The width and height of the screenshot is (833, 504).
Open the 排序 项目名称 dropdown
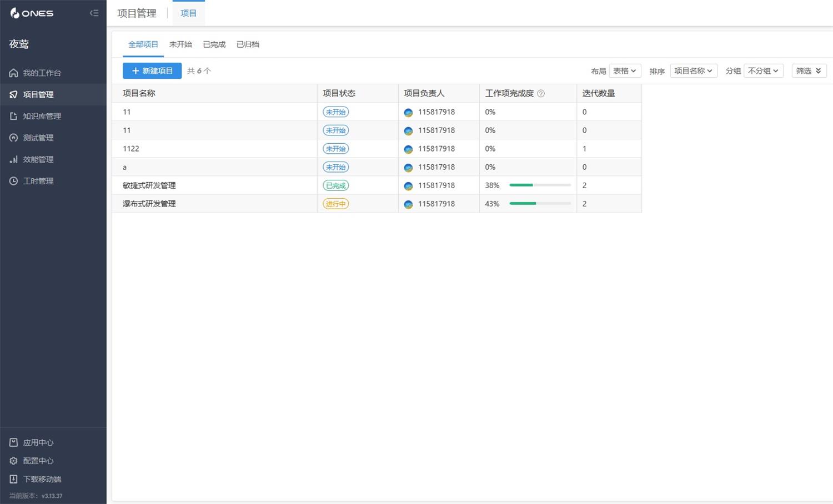point(693,71)
